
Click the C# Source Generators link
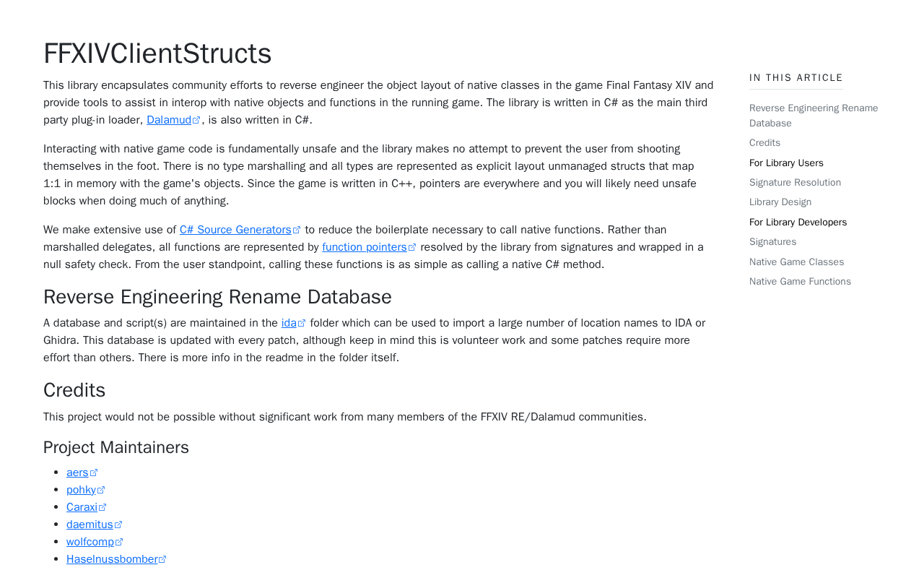235,230
